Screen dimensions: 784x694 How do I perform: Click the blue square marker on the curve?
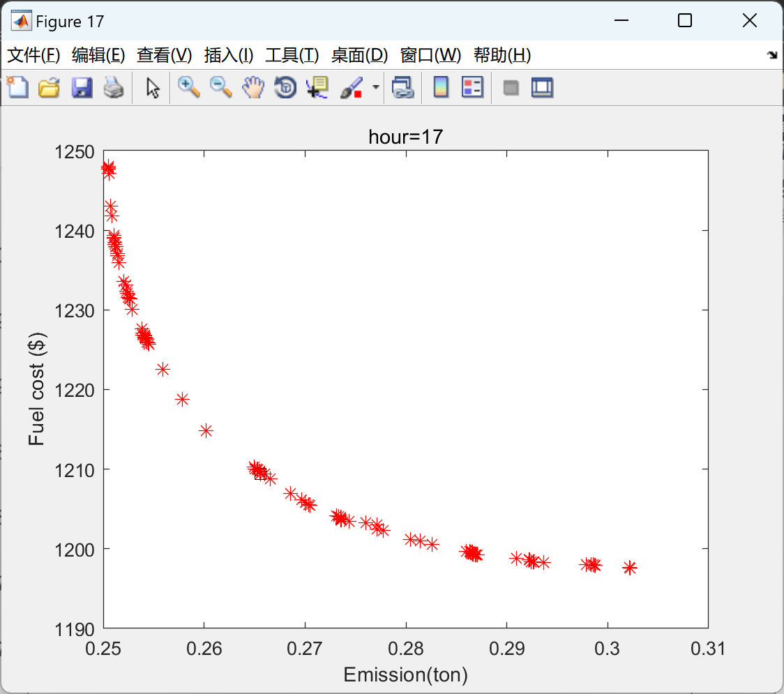click(260, 474)
